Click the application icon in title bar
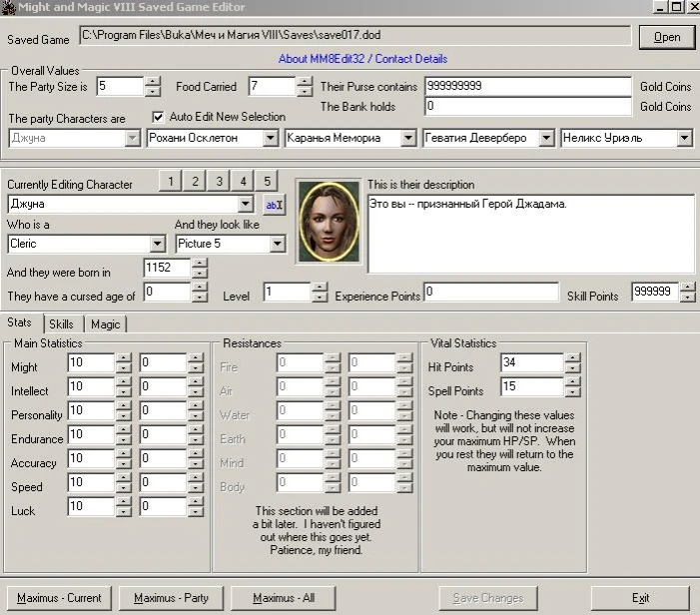Viewport: 700px width, 615px height. (x=8, y=8)
